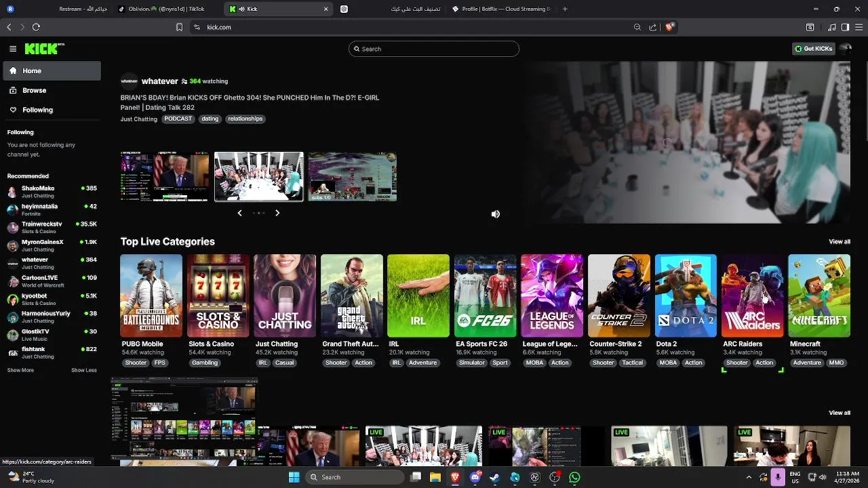Viewport: 868px width, 488px height.
Task: Go back in the browser
Action: (9, 27)
